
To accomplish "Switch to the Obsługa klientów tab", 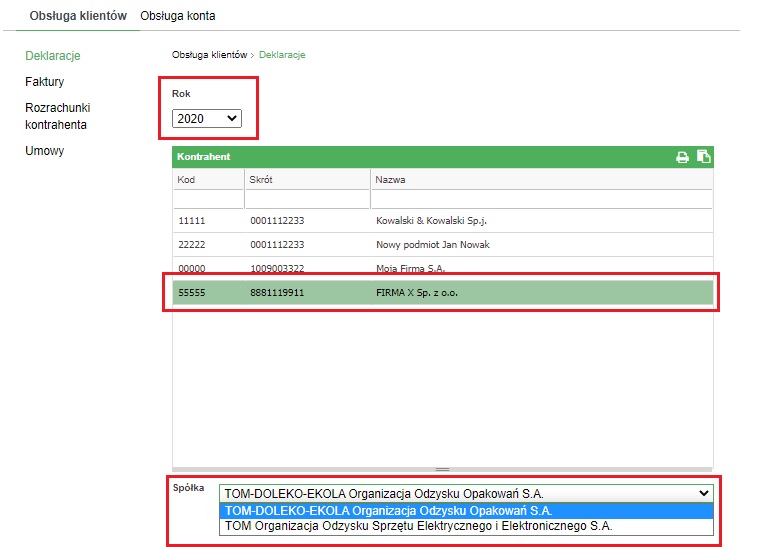I will tap(78, 16).
